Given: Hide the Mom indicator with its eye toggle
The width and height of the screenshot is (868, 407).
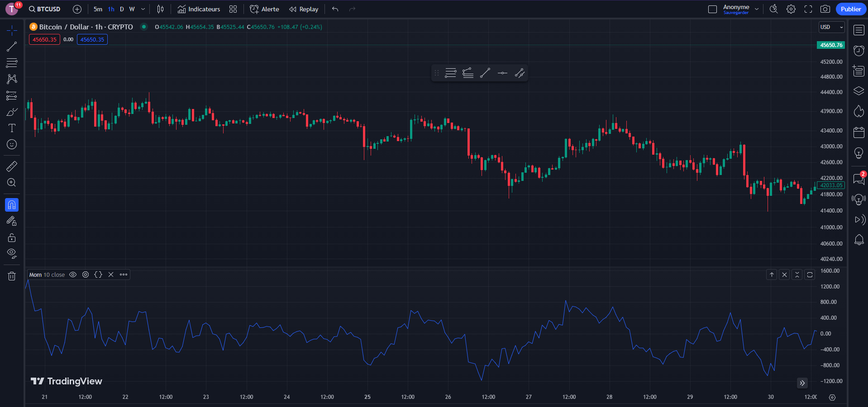Looking at the screenshot, I should [72, 274].
